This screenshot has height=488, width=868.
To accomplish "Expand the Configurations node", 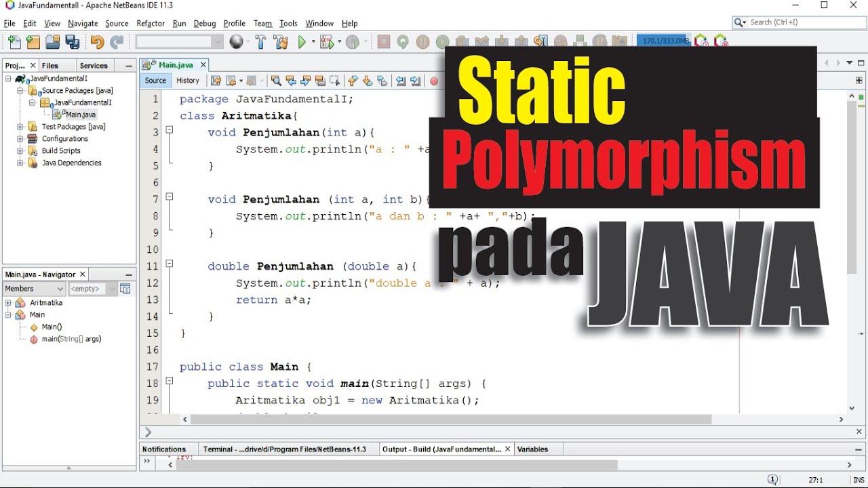I will click(x=20, y=139).
